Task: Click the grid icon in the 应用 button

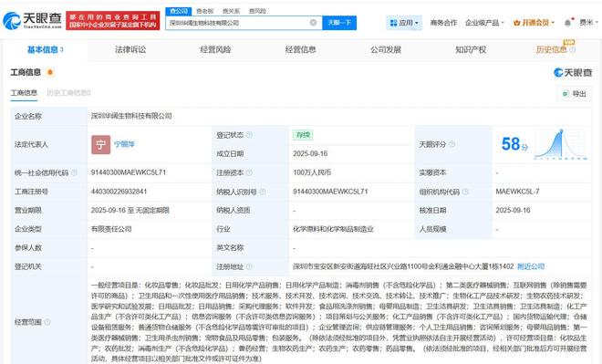Action: pos(393,23)
